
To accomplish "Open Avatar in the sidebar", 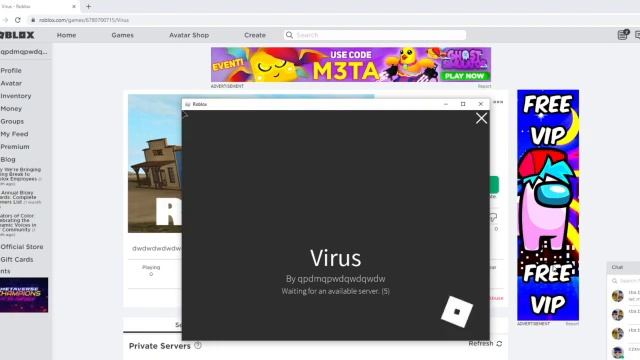I will click(11, 83).
